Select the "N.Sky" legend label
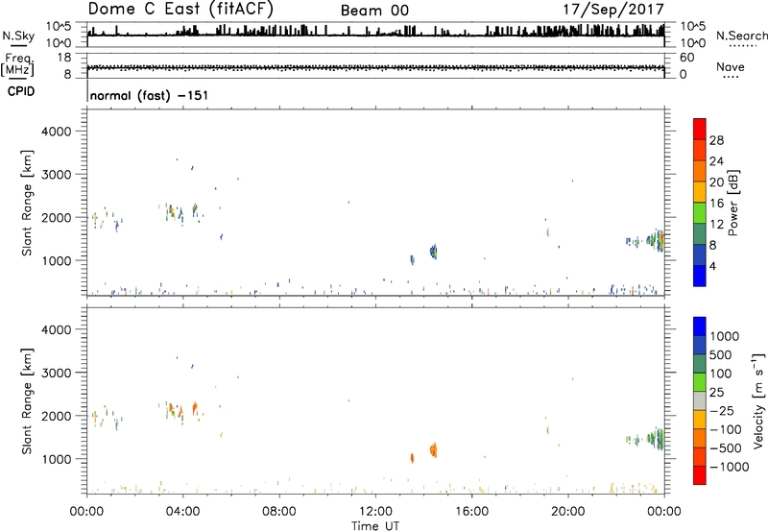The height and width of the screenshot is (532, 768). coord(18,36)
